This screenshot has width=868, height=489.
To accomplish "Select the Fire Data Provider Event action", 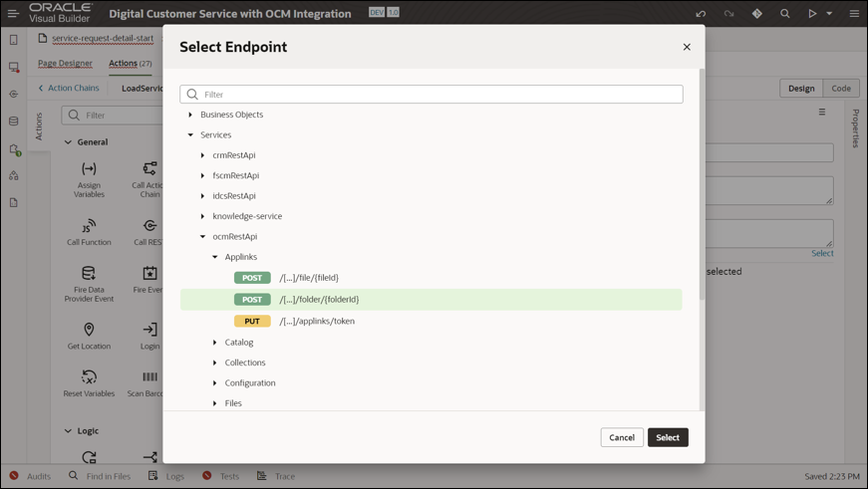I will pyautogui.click(x=89, y=284).
